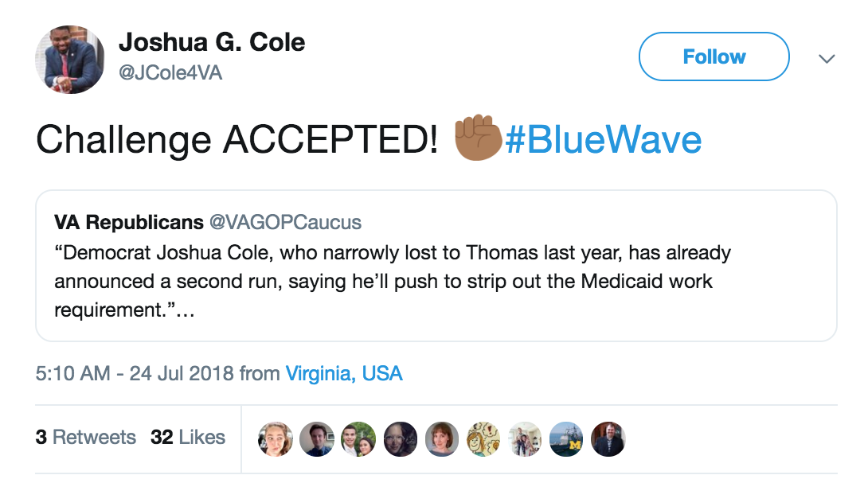
Task: Click the family photo liker avatar
Action: click(x=525, y=438)
